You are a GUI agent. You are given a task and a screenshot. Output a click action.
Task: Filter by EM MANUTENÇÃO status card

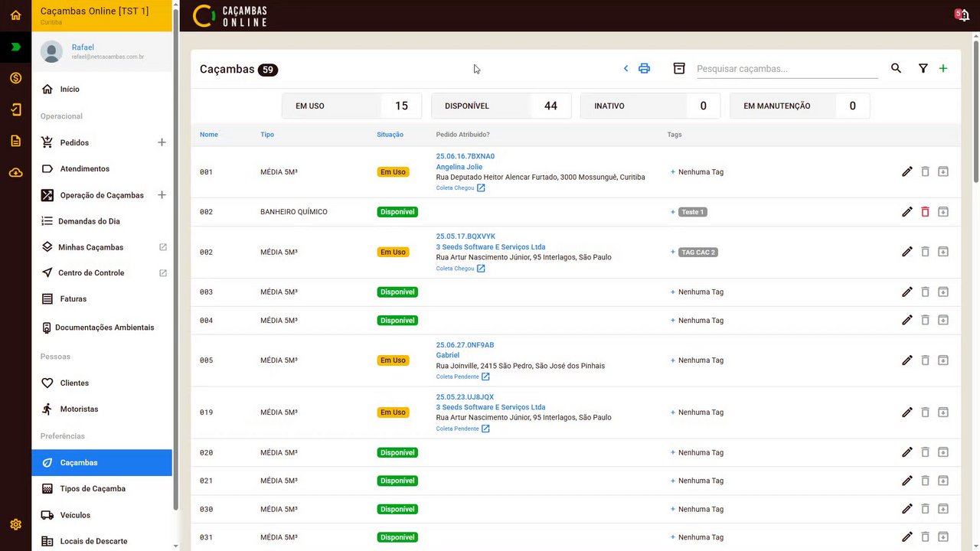799,106
